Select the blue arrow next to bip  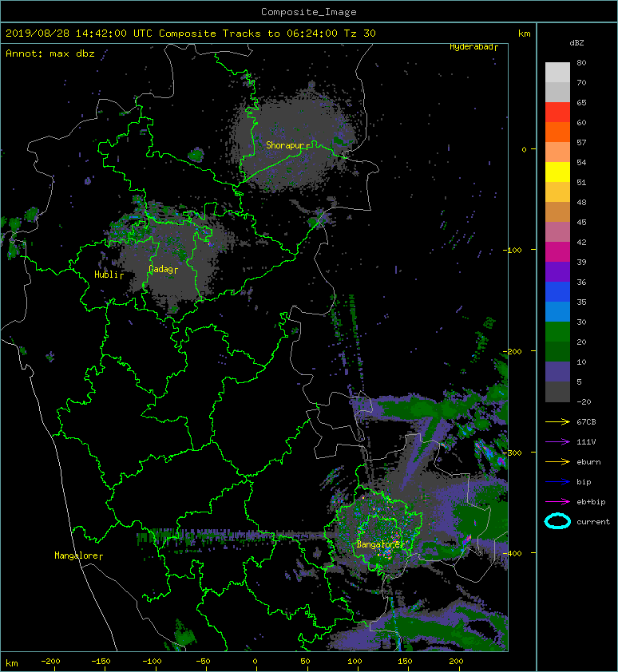tap(557, 482)
